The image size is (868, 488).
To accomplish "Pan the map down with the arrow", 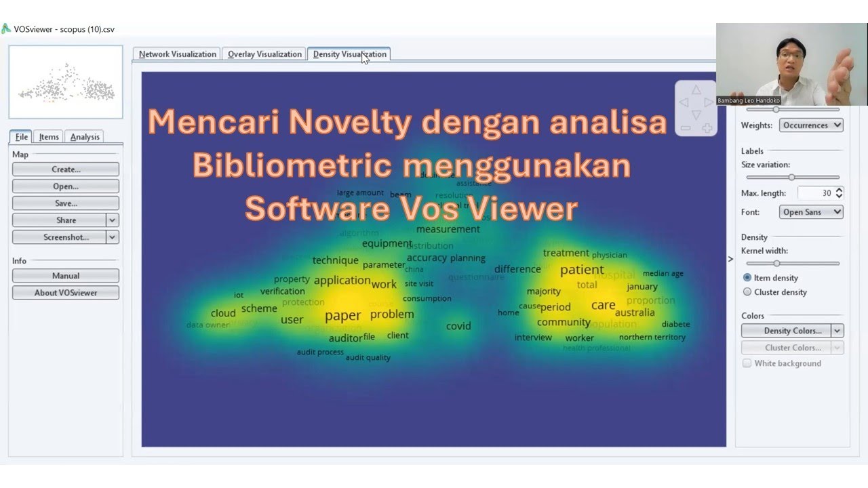I will 696,115.
